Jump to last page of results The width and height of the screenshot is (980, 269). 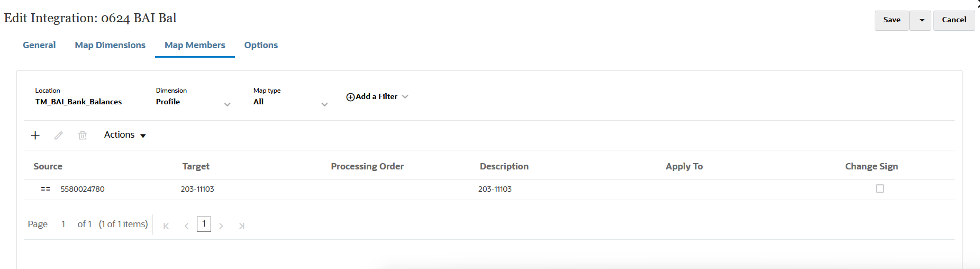241,226
